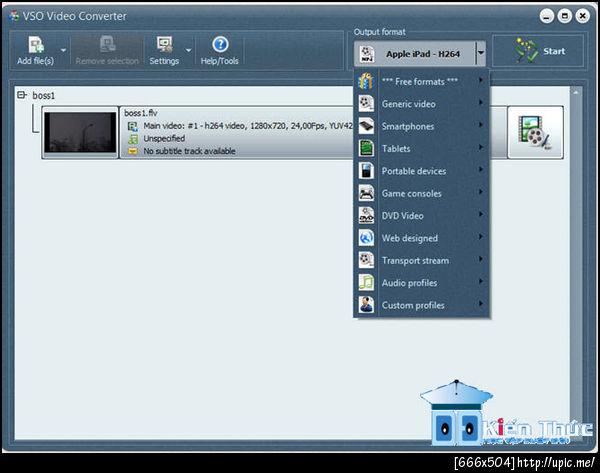The height and width of the screenshot is (473, 600).
Task: Select No subtitle track available text
Action: point(189,151)
